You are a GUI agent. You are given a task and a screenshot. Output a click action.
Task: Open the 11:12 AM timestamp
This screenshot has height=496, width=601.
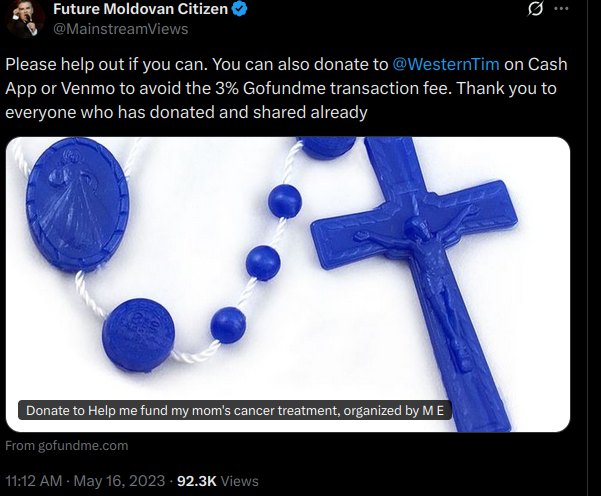pos(34,481)
